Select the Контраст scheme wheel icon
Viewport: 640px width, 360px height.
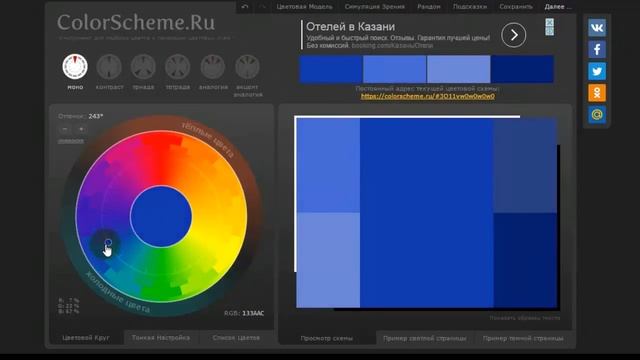(x=109, y=67)
